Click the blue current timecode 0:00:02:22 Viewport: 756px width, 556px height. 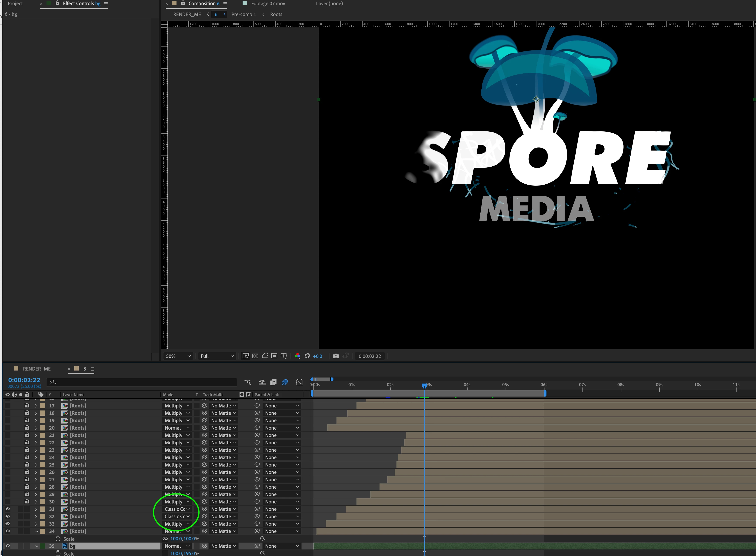click(x=24, y=380)
